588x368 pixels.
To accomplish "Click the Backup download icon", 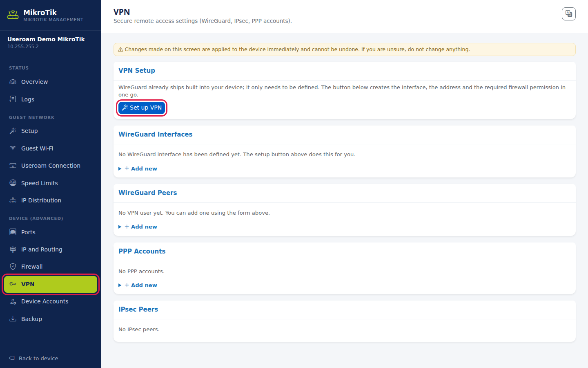I will (13, 319).
